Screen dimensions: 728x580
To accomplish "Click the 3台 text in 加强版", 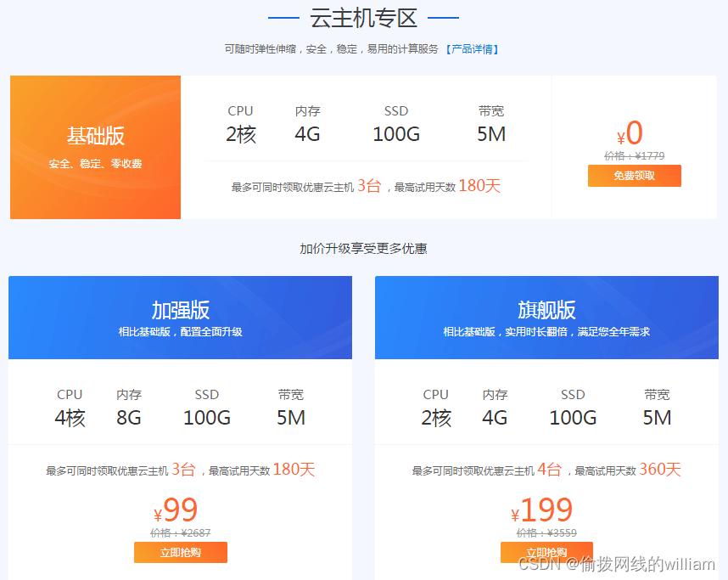I will tap(183, 470).
